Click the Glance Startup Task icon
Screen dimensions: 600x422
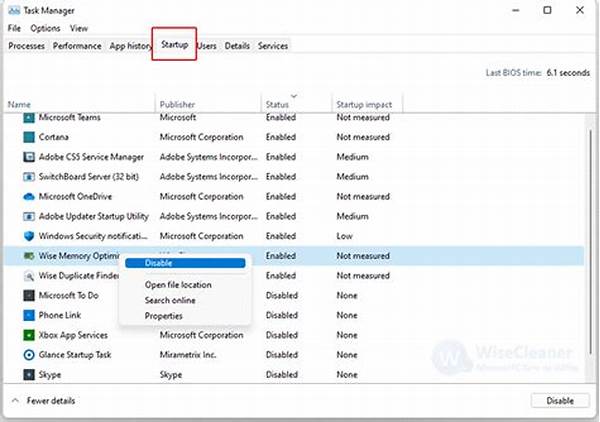click(29, 355)
